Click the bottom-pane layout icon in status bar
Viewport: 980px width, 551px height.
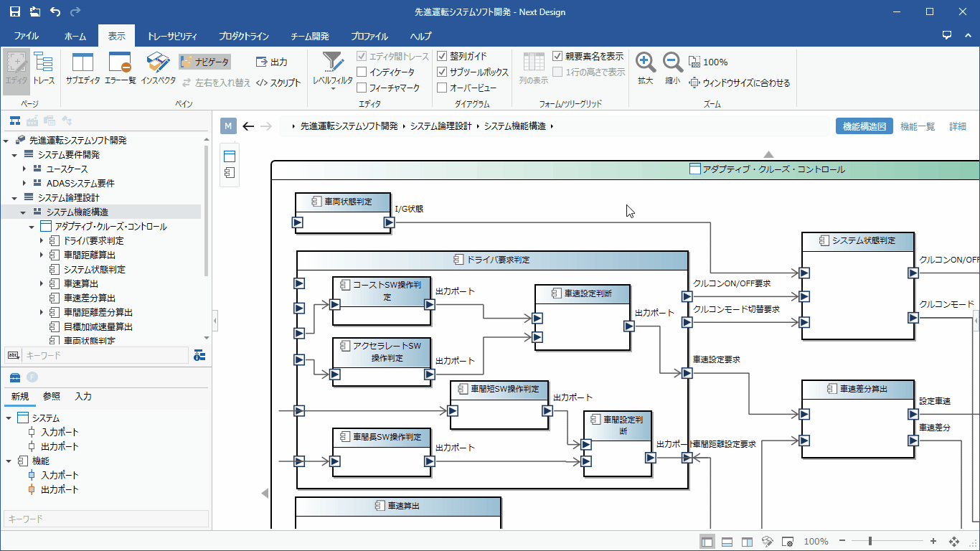tap(727, 542)
